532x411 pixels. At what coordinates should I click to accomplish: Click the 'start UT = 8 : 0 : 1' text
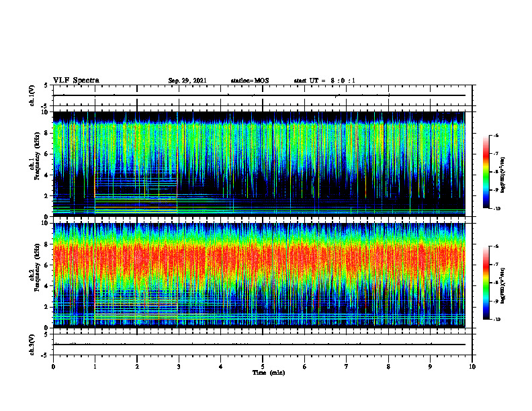[x=324, y=81]
